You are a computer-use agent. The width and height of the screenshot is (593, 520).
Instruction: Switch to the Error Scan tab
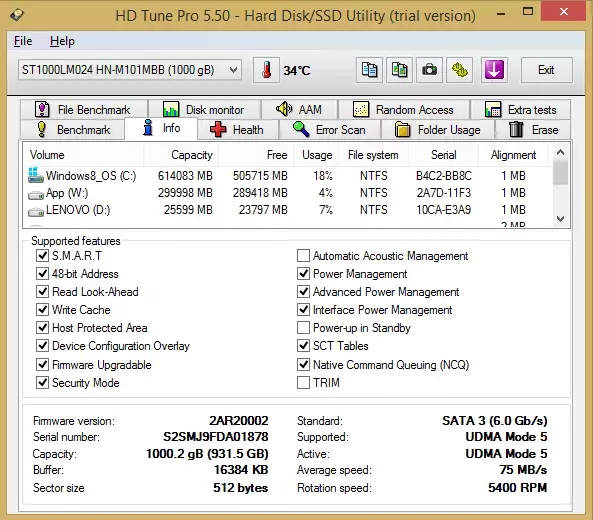tap(330, 130)
